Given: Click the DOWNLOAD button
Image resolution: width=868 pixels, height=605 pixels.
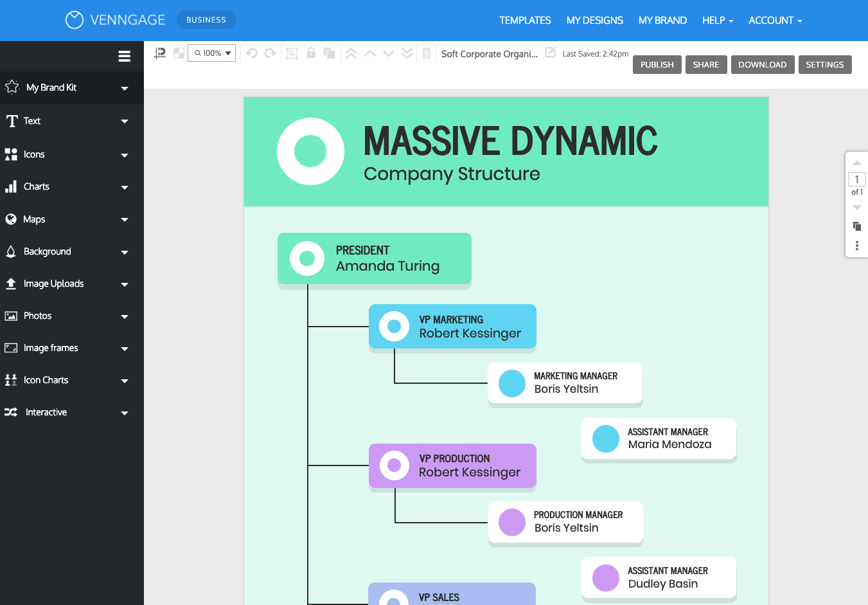Looking at the screenshot, I should (763, 64).
